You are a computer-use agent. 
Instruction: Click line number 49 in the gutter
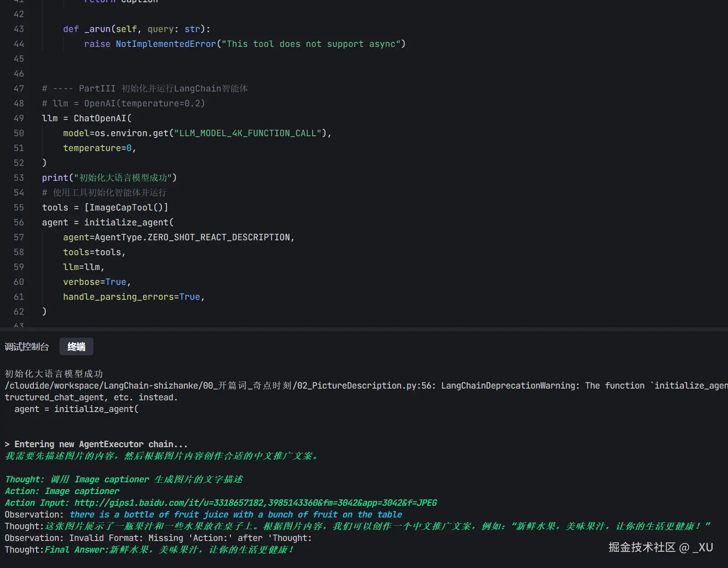[x=18, y=118]
